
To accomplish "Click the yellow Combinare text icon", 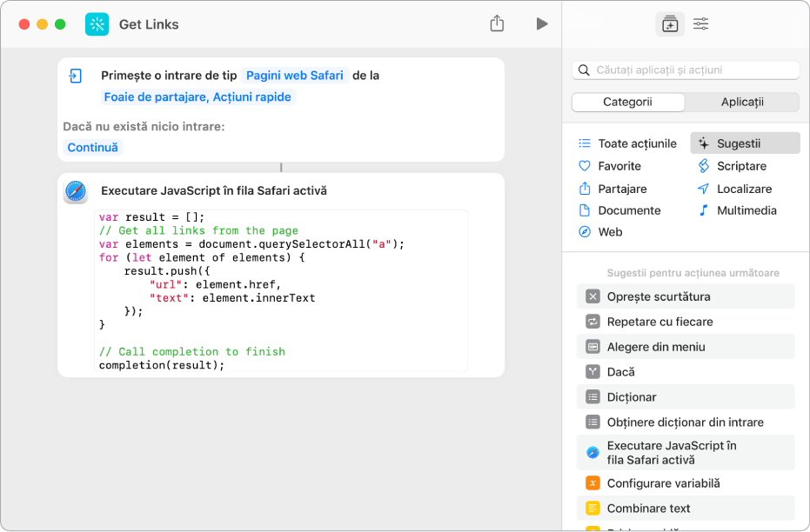I will pos(592,509).
